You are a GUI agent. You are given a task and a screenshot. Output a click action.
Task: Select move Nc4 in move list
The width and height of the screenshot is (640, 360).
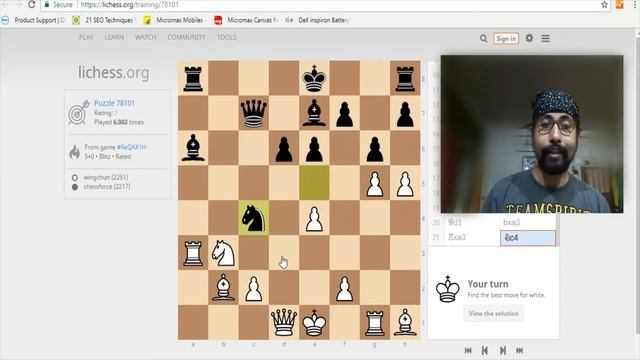point(528,238)
